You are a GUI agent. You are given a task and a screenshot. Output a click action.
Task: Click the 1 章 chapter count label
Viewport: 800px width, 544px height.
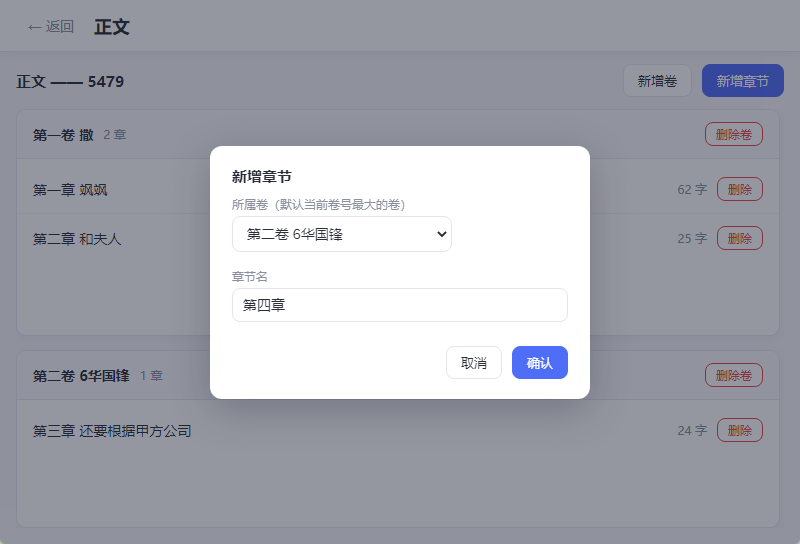(x=151, y=376)
